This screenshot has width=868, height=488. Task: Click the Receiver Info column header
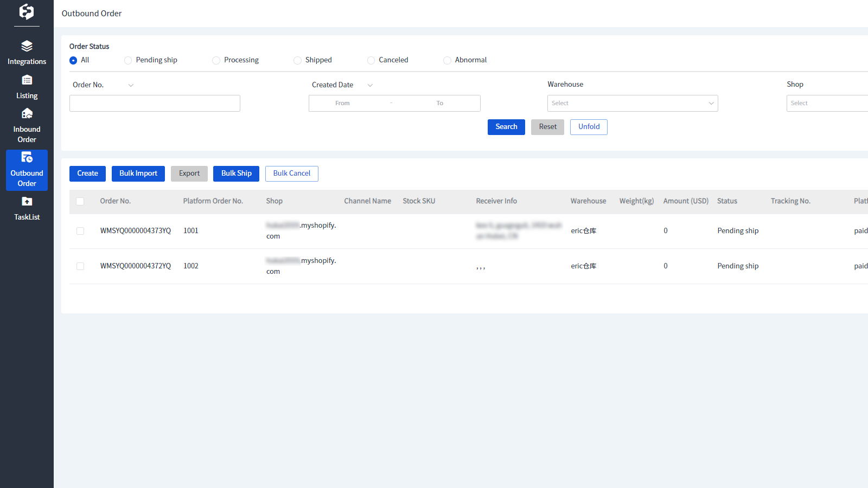(x=496, y=201)
